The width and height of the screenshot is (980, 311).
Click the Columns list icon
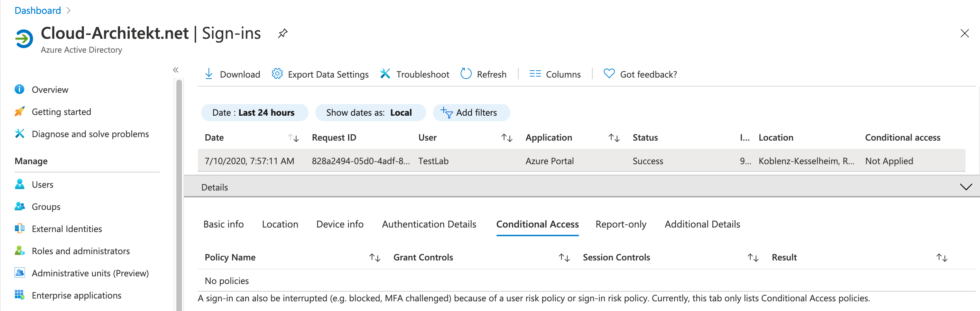tap(535, 74)
